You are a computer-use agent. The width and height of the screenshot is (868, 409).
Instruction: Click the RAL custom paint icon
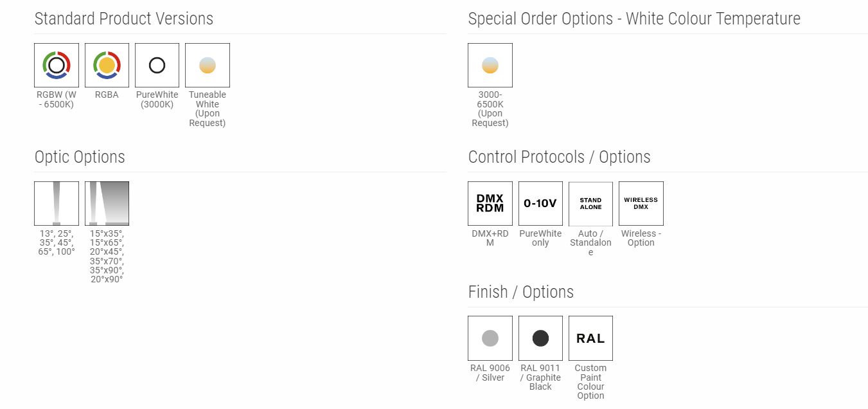tap(590, 338)
